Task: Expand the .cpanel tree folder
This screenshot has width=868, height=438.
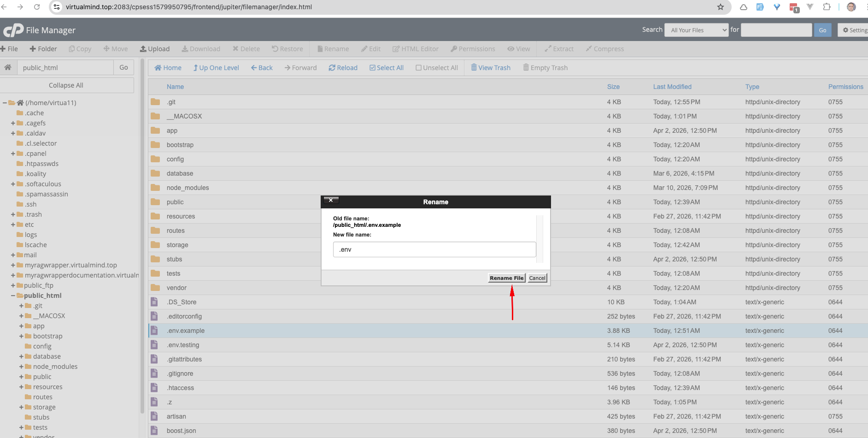Action: click(13, 154)
